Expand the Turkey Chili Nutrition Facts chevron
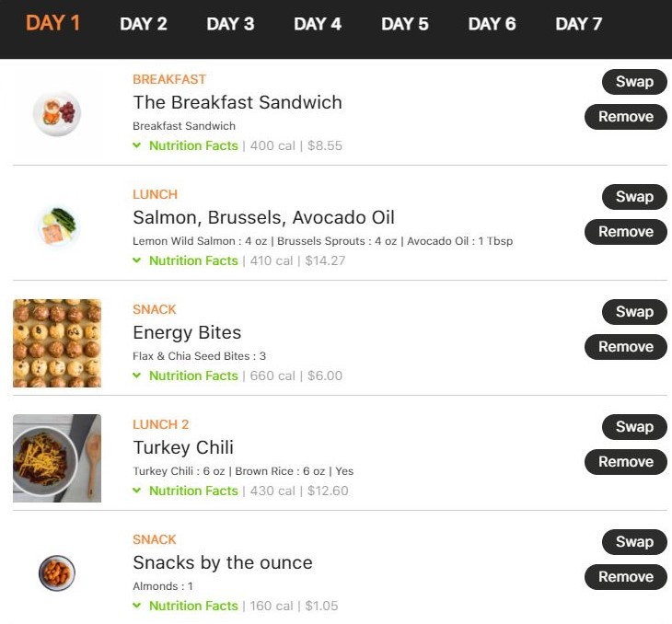The image size is (672, 624). 137,491
